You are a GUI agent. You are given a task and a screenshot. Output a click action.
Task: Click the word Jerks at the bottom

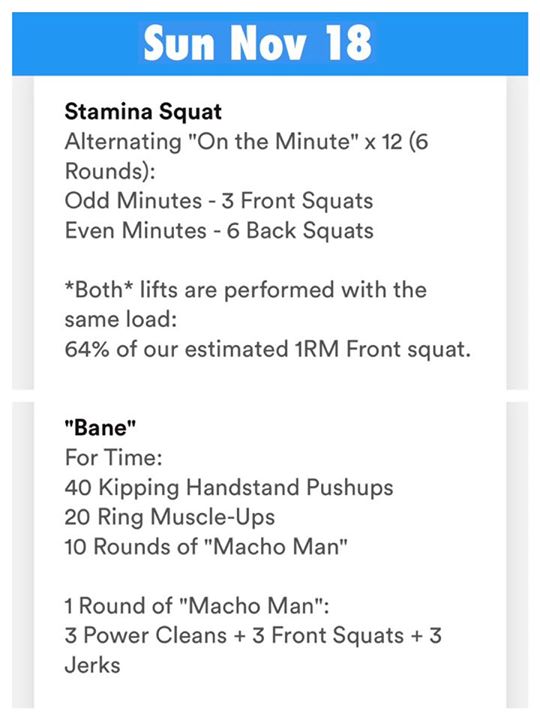[92, 666]
